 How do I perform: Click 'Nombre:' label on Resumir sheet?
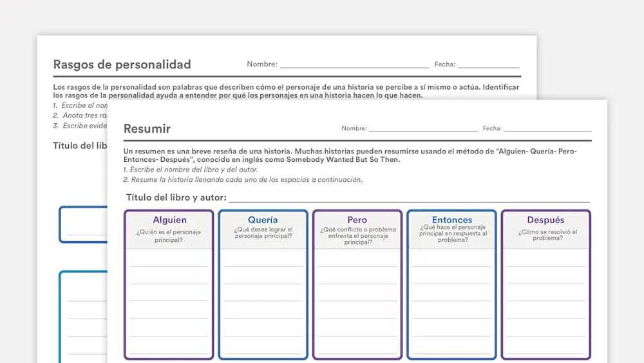[354, 128]
